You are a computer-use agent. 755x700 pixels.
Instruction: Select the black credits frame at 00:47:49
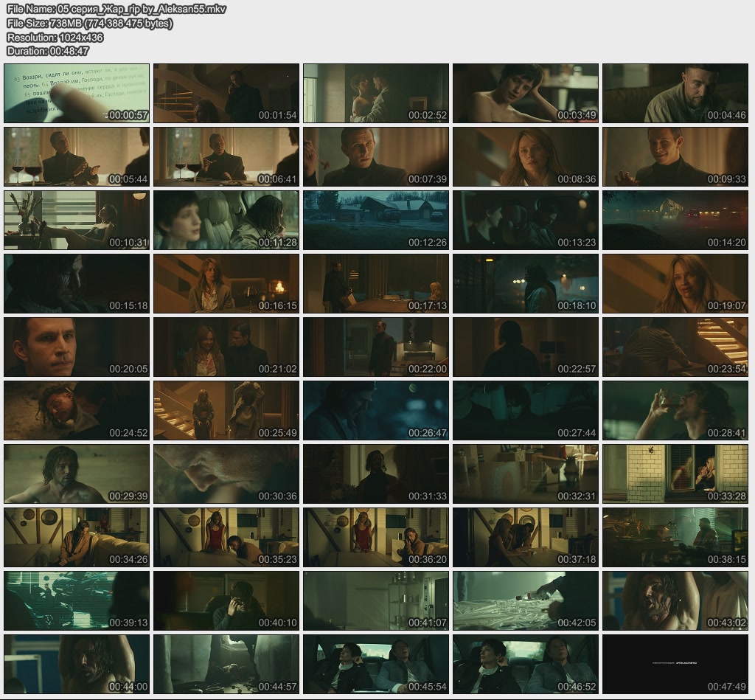pos(675,664)
